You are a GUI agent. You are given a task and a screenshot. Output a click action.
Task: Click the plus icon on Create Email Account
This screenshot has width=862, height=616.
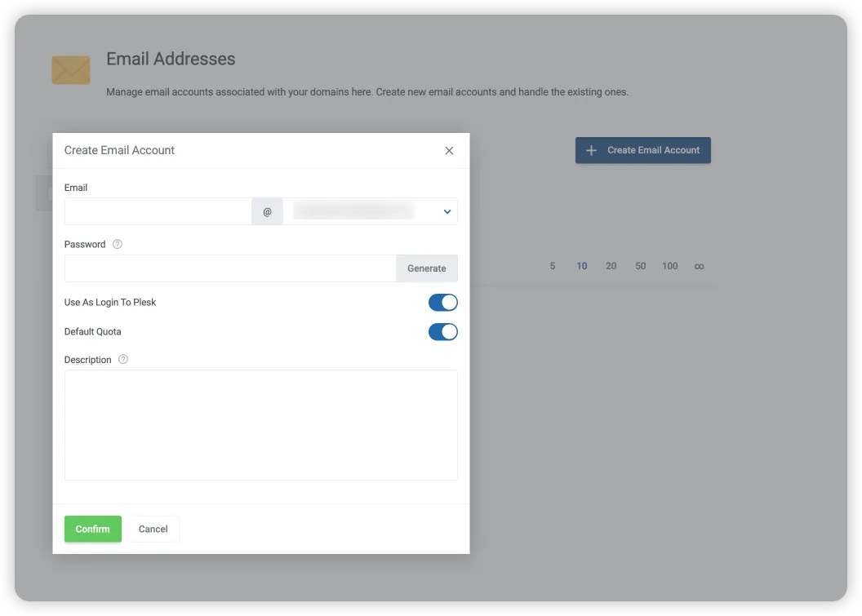click(591, 150)
